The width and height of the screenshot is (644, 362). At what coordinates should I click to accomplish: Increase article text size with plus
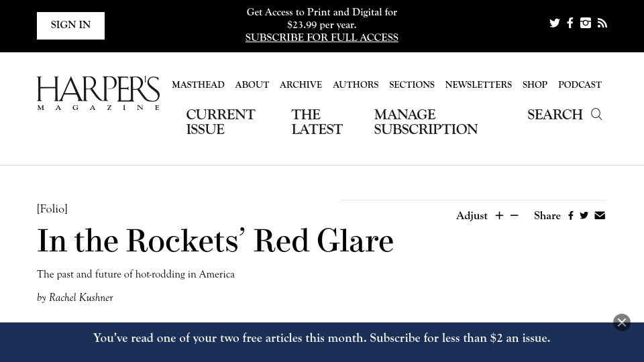pos(499,215)
